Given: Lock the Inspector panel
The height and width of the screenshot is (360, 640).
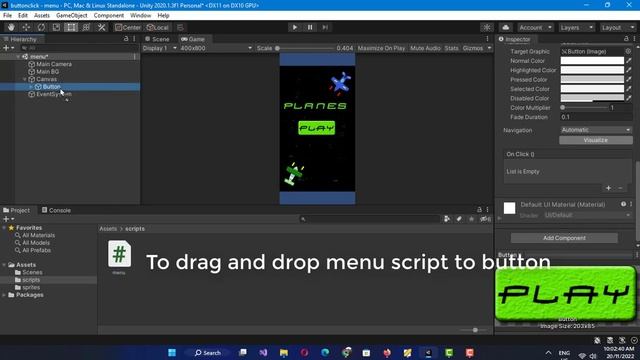Looking at the screenshot, I should point(626,39).
